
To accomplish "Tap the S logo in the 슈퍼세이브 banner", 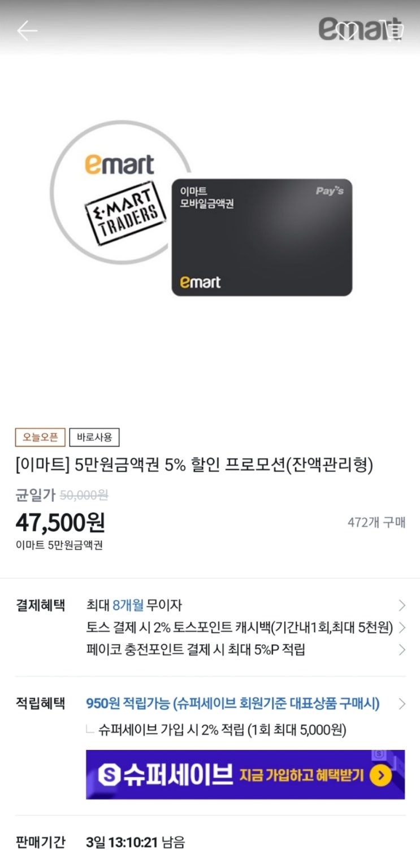I will point(110,775).
